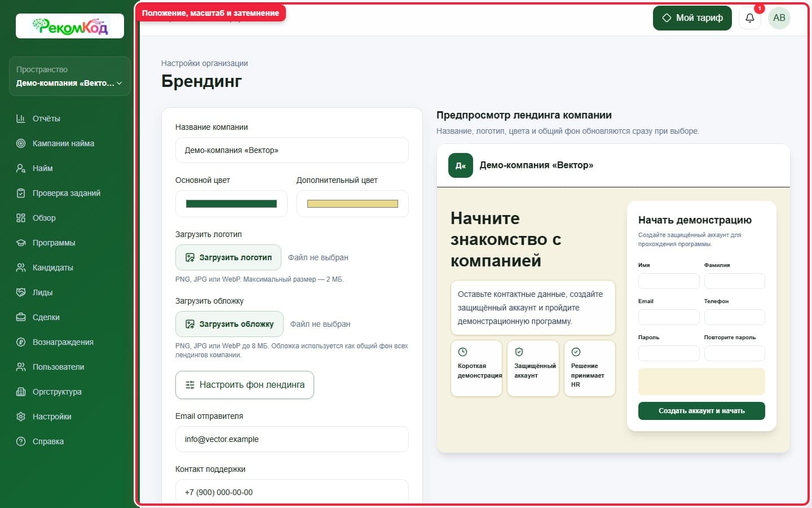Click the Проверка заданий clipboard icon
The height and width of the screenshot is (508, 812).
coord(21,193)
